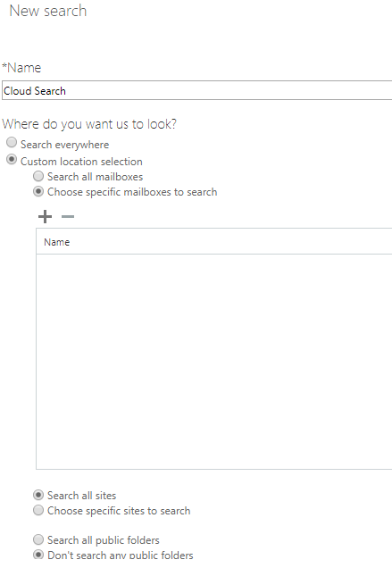The width and height of the screenshot is (392, 568).
Task: Click the minus icon to remove mailbox
Action: [68, 217]
